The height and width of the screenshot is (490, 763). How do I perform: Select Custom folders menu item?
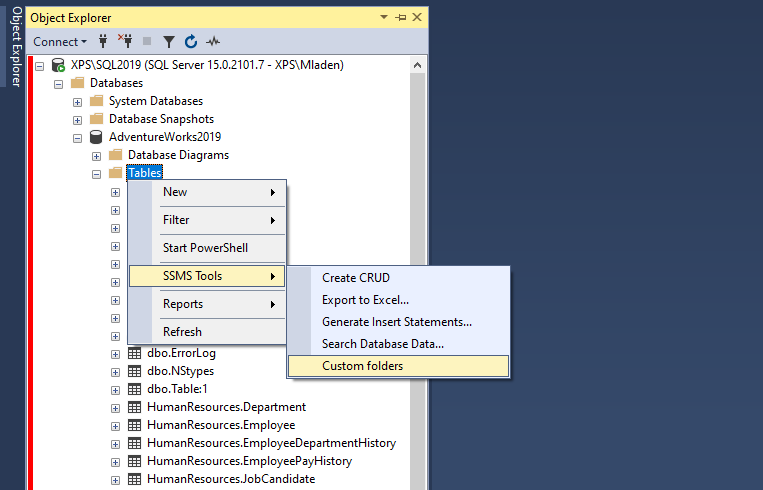pos(398,366)
